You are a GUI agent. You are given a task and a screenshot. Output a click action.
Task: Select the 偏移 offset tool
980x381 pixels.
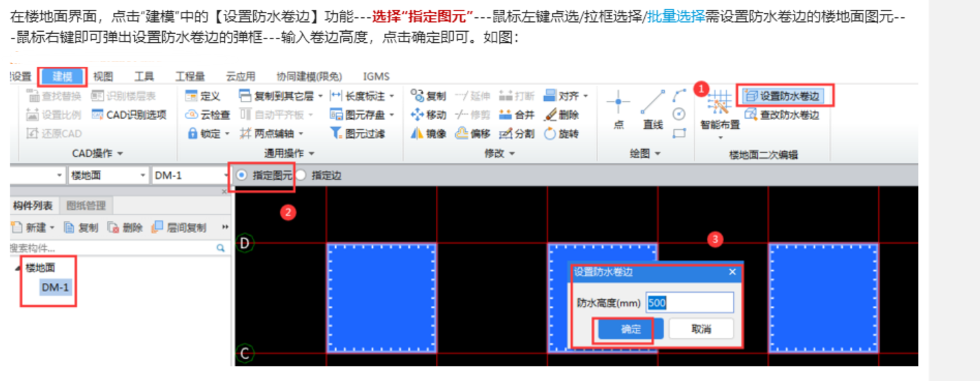pyautogui.click(x=472, y=133)
